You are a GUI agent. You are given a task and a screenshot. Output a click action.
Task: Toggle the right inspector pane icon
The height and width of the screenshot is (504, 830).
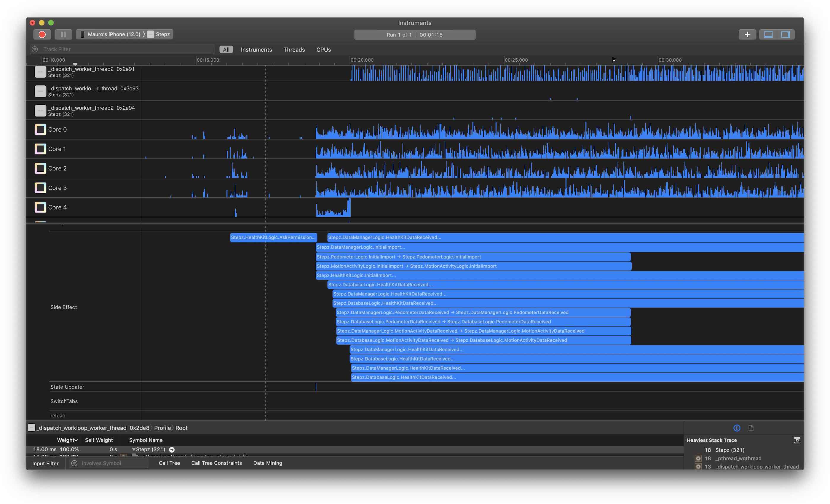click(785, 34)
